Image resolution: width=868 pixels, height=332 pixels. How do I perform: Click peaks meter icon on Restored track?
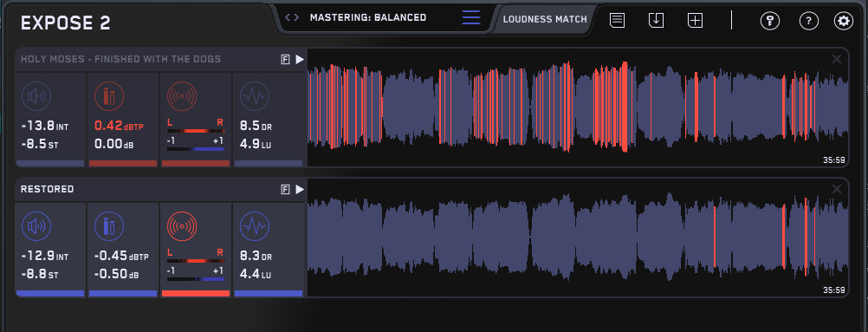pyautogui.click(x=109, y=226)
